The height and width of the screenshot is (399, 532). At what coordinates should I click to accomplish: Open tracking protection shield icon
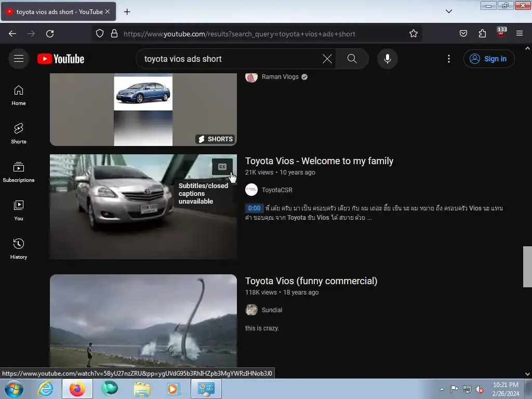pyautogui.click(x=99, y=34)
